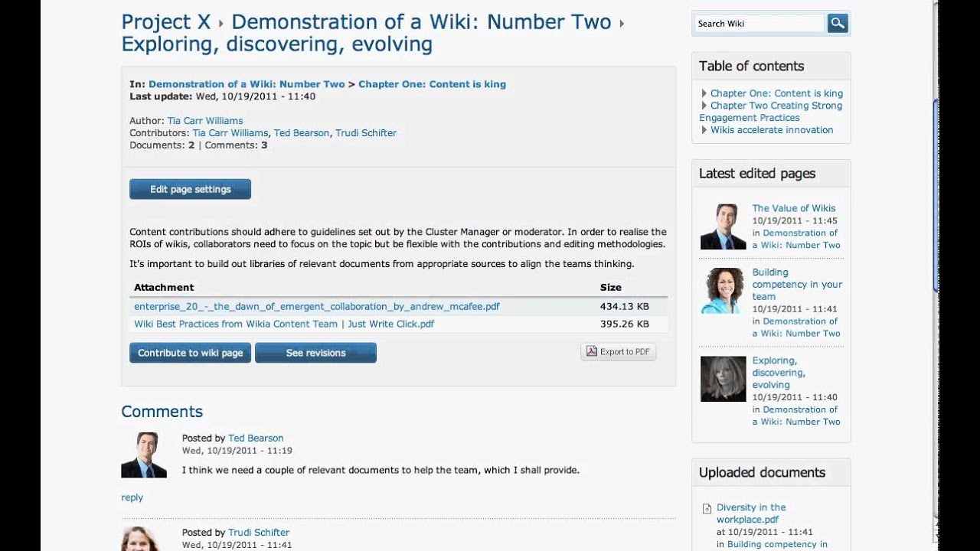The image size is (980, 551).
Task: Click Exploring, discovering, evolving author thumbnail
Action: [x=723, y=379]
